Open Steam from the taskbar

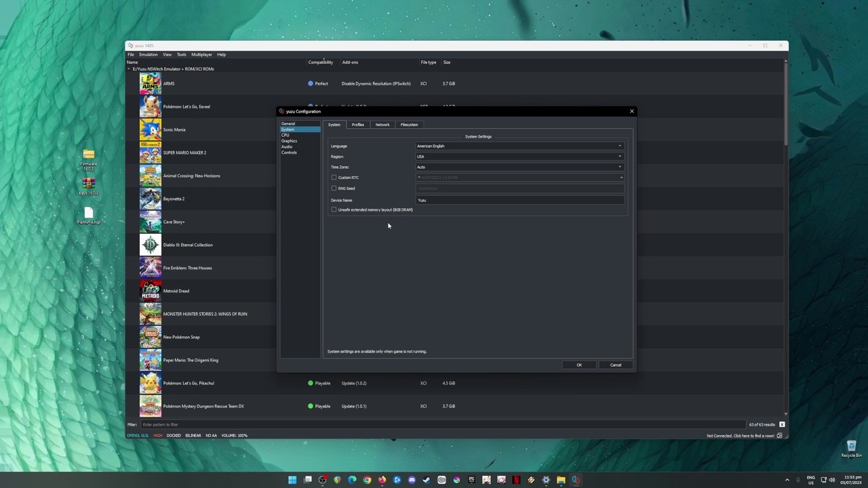pos(427,480)
